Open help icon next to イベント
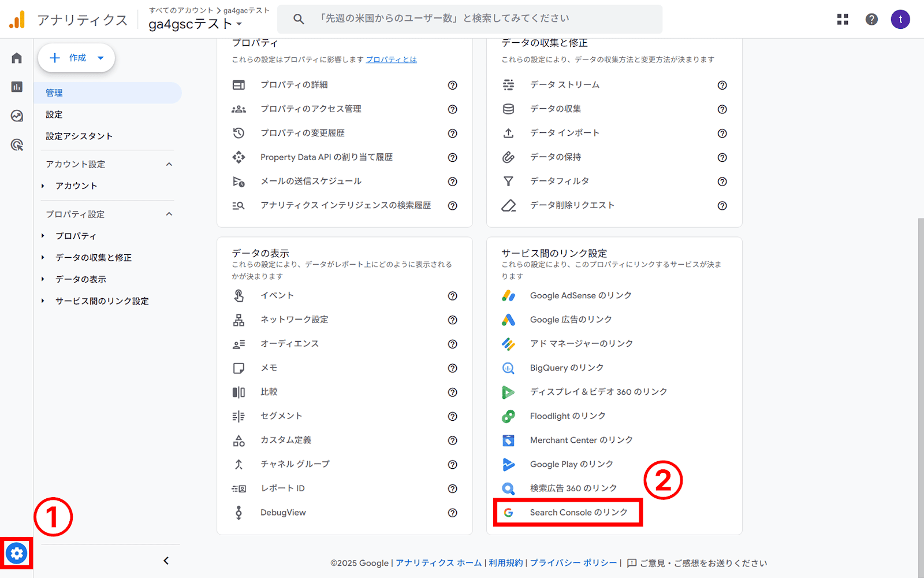Screen dimensions: 924x578 [x=453, y=296]
